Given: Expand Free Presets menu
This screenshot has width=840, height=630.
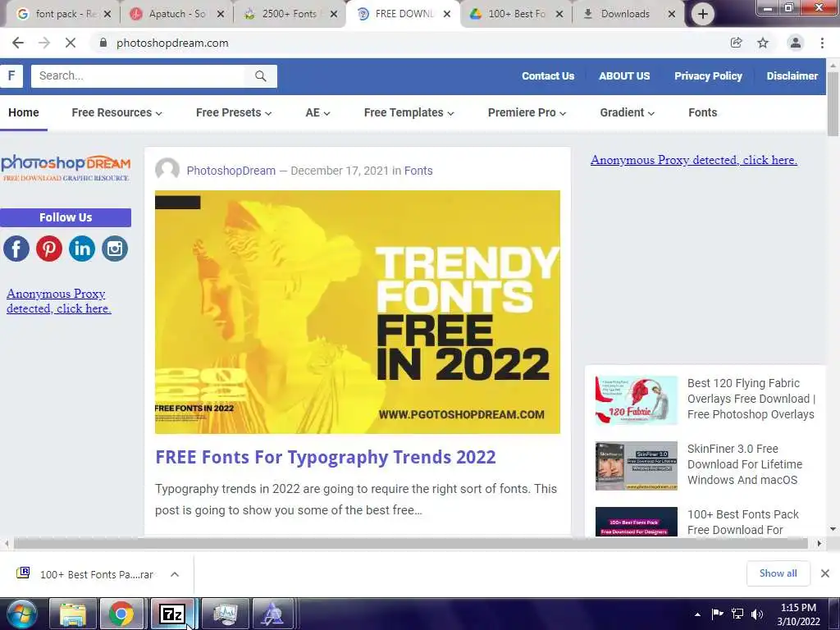Looking at the screenshot, I should click(234, 112).
